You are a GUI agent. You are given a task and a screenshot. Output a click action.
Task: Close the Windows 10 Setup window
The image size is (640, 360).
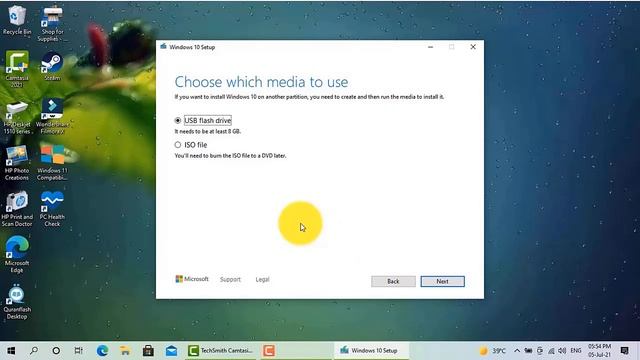point(473,47)
